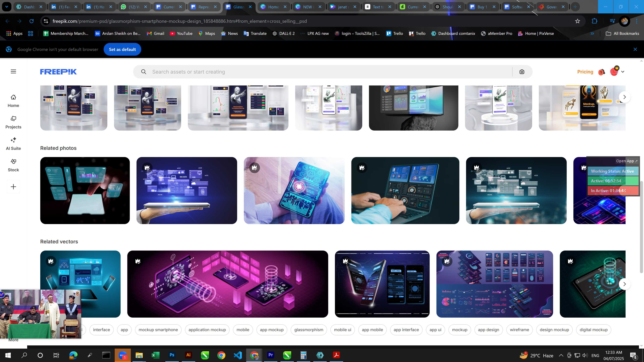
Task: Click Set as default button
Action: (x=122, y=49)
